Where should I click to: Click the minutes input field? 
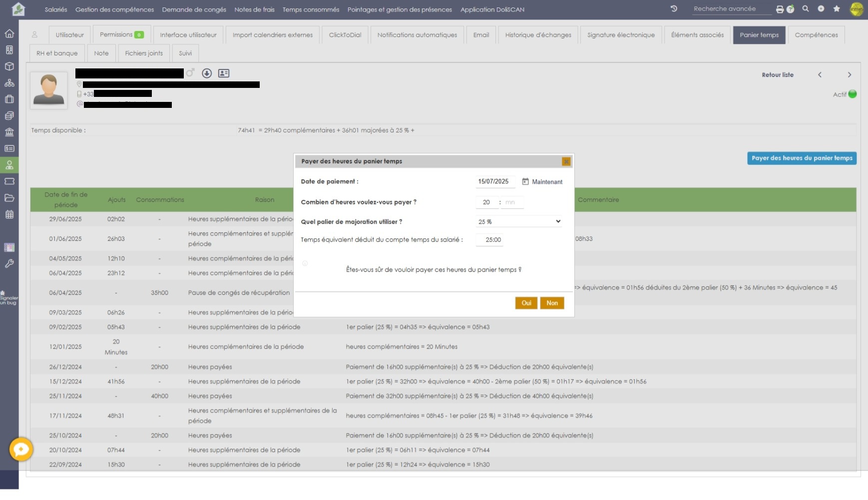click(512, 202)
